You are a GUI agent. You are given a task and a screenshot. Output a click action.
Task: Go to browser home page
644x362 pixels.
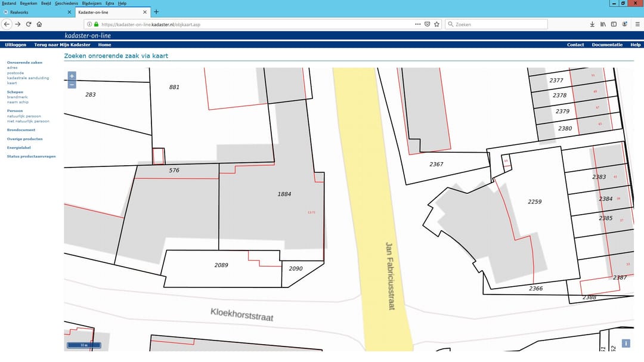pyautogui.click(x=39, y=24)
